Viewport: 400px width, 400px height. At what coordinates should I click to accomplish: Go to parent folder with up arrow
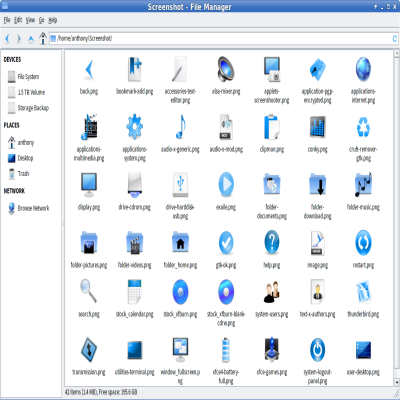(31, 39)
